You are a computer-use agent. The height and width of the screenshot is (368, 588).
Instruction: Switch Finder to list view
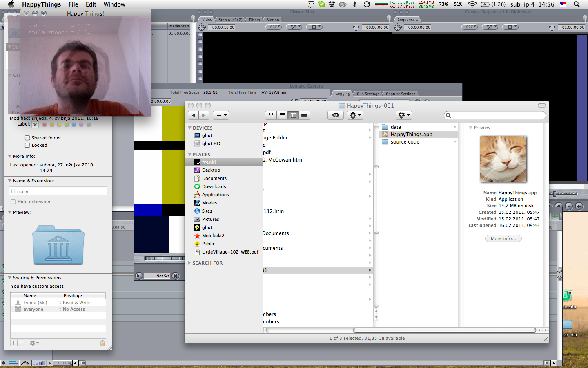tap(282, 115)
